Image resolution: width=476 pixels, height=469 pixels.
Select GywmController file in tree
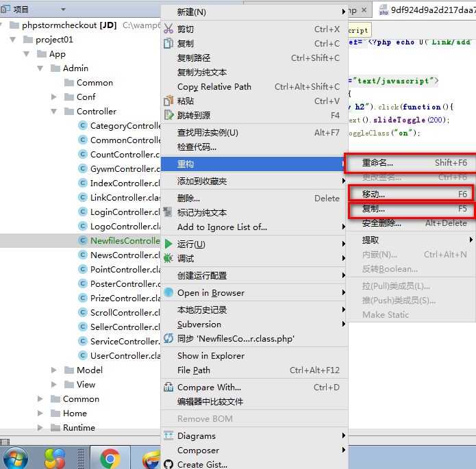125,168
